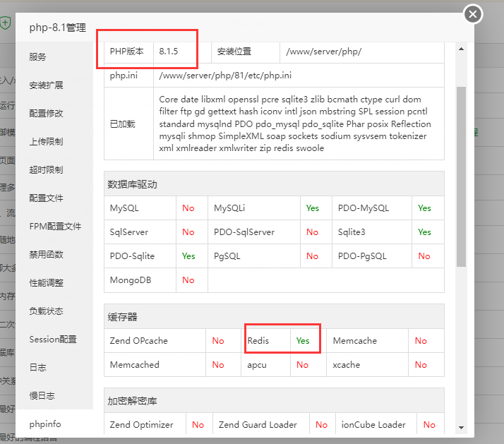This screenshot has width=504, height=444.
Task: Click the 数据库驱动 section header
Action: click(274, 184)
